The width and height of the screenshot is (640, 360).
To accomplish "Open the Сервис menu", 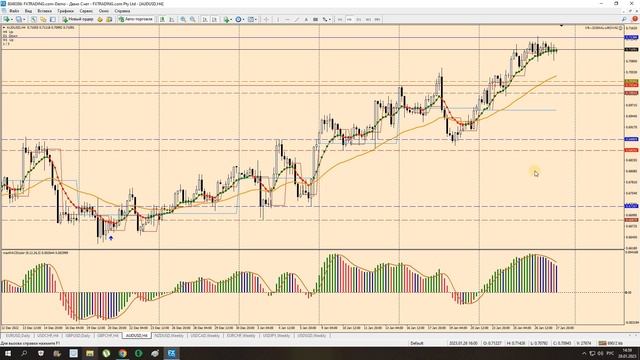I will 86,11.
